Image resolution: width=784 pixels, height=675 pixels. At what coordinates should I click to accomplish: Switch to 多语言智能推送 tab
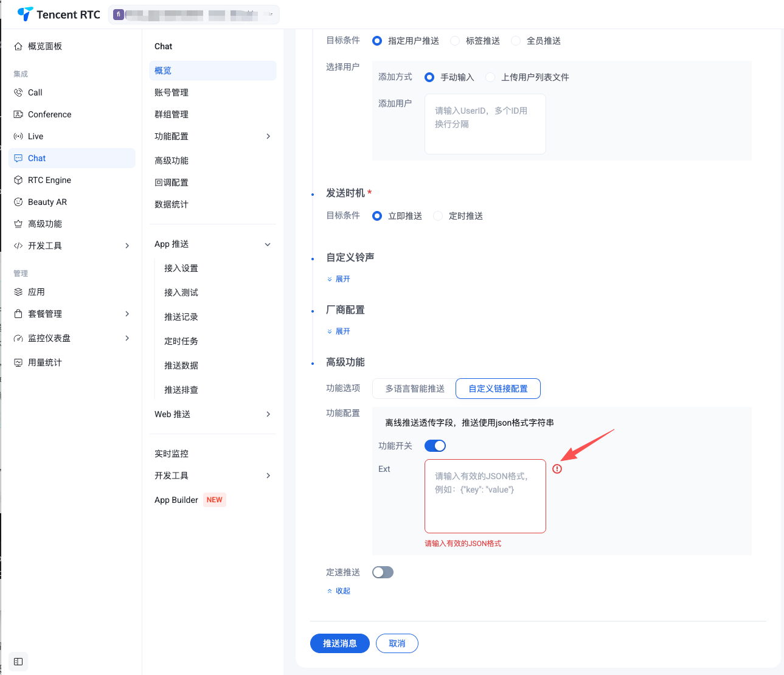coord(414,389)
